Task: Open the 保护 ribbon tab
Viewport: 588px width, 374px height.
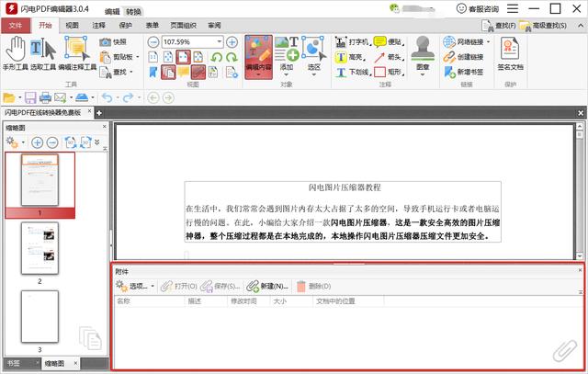Action: 126,26
